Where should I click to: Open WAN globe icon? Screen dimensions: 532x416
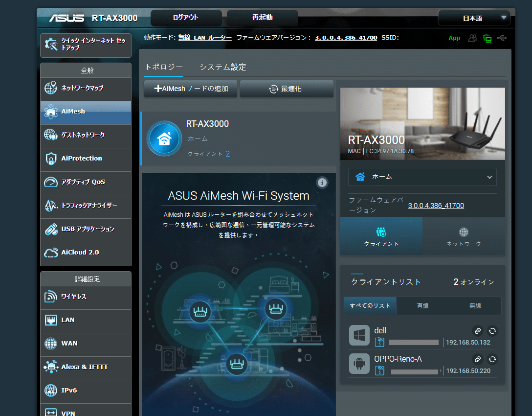(51, 344)
